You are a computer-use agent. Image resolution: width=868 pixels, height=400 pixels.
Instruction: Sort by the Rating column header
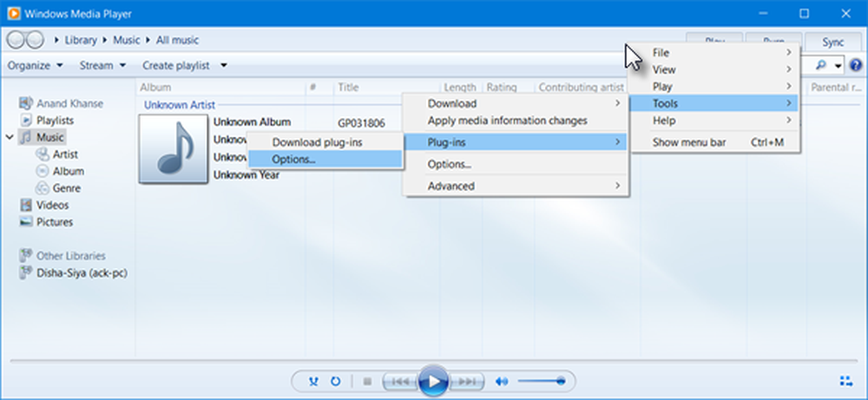[x=508, y=87]
